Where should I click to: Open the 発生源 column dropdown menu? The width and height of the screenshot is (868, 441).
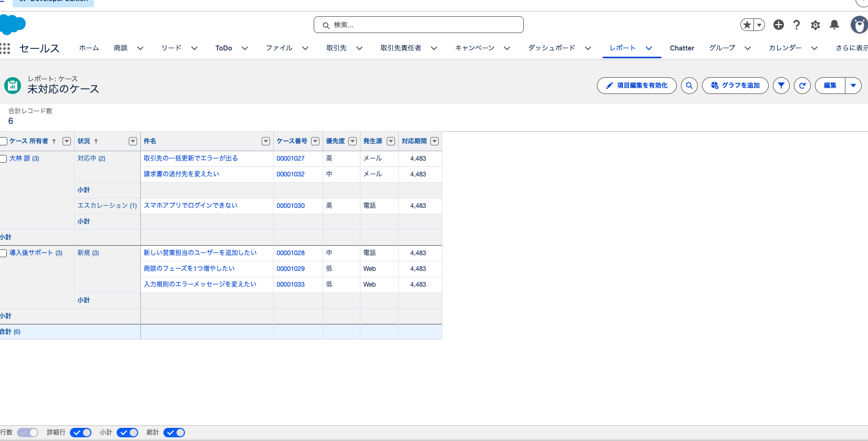pyautogui.click(x=391, y=141)
